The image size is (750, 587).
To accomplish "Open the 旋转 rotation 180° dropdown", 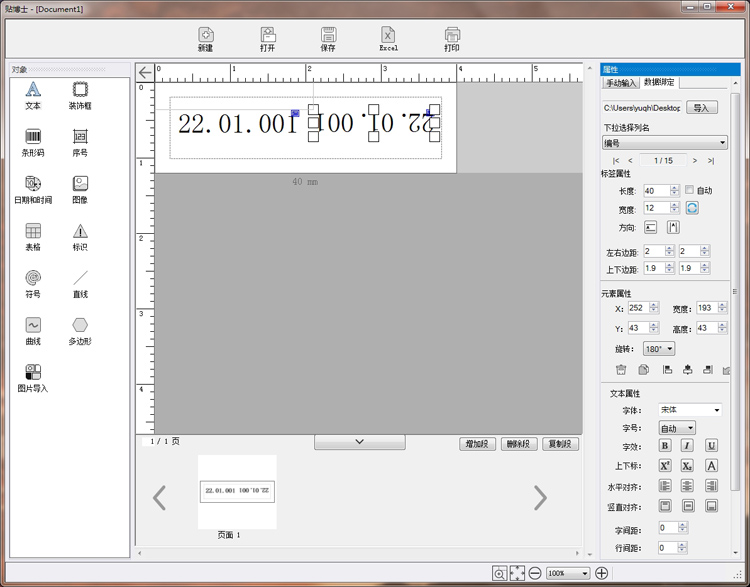I will tap(659, 349).
